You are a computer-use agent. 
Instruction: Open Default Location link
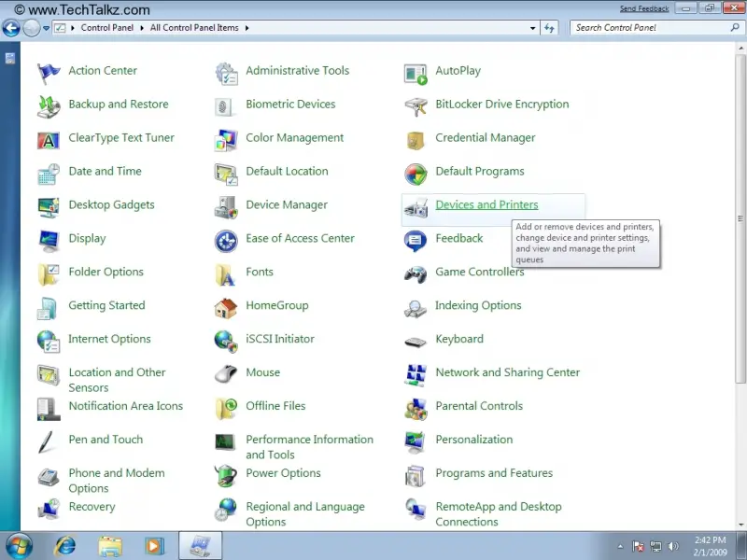pyautogui.click(x=287, y=171)
